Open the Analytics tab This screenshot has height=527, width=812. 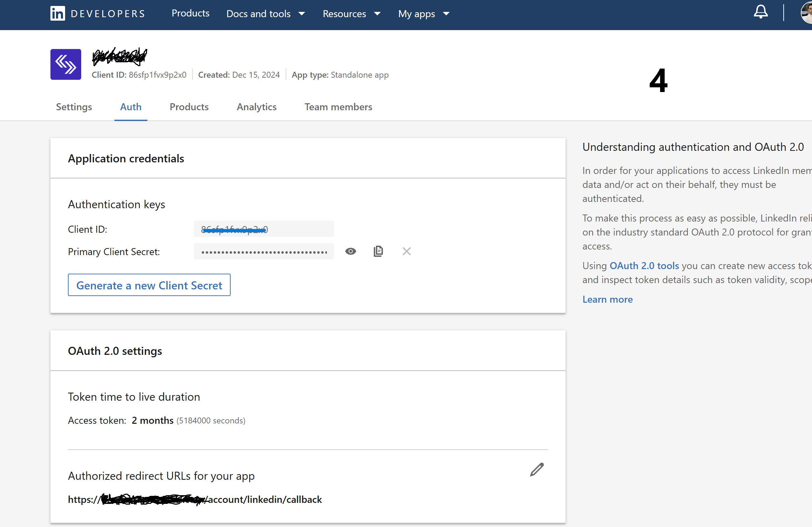[257, 107]
